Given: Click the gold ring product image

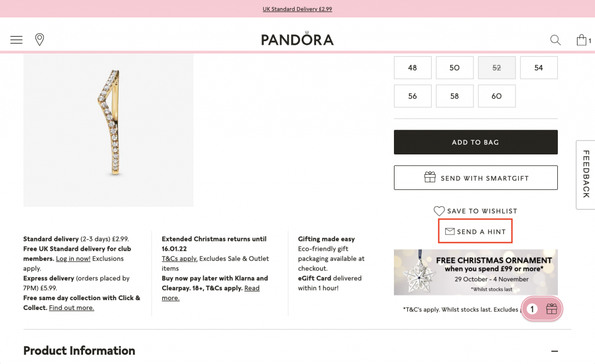Looking at the screenshot, I should coord(108,130).
